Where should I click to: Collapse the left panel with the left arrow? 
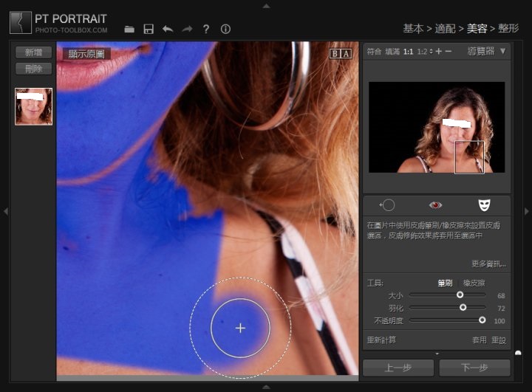(x=6, y=211)
